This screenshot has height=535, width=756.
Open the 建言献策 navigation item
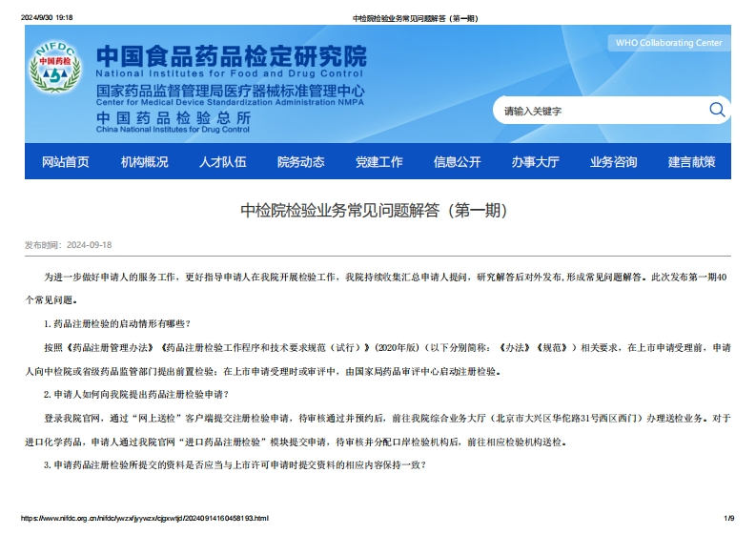click(x=691, y=161)
